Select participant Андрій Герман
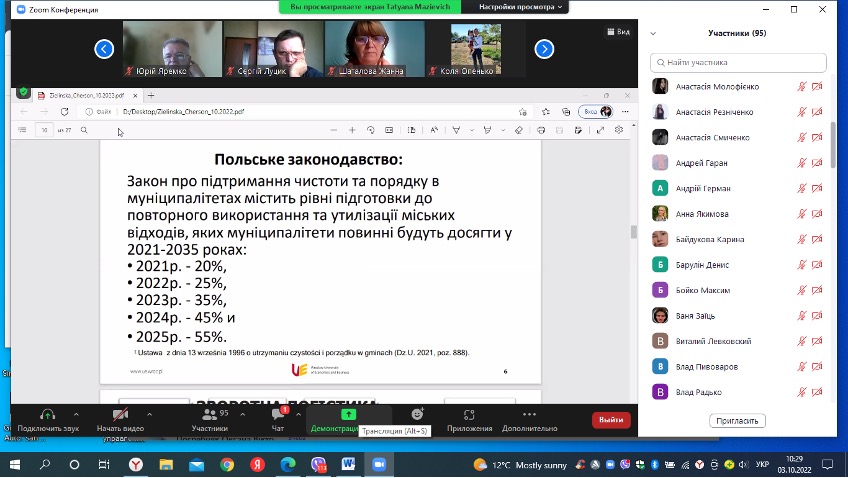The image size is (848, 478). tap(738, 188)
